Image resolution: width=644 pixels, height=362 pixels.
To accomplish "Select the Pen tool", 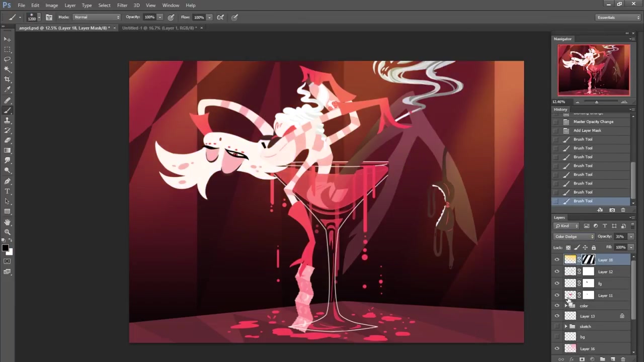I will pyautogui.click(x=7, y=182).
